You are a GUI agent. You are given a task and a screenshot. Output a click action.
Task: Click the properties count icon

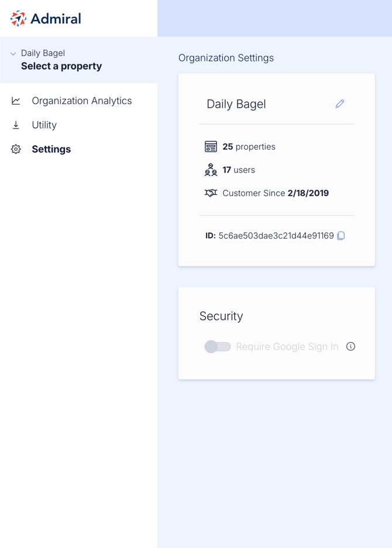pyautogui.click(x=211, y=146)
